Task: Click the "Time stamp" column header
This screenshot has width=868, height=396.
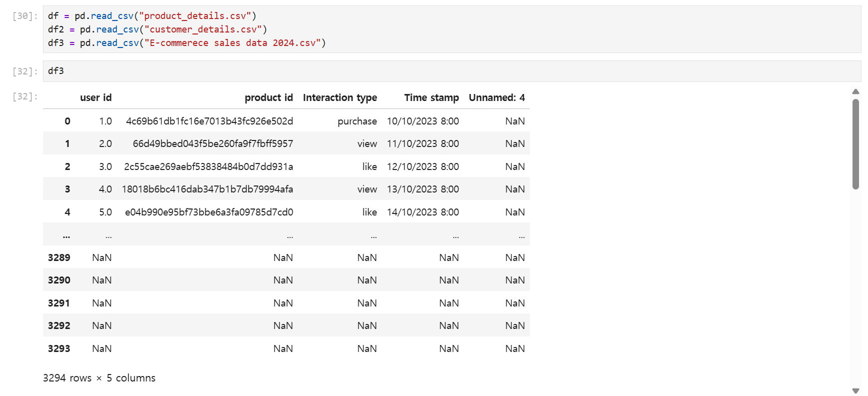Action: click(x=431, y=97)
